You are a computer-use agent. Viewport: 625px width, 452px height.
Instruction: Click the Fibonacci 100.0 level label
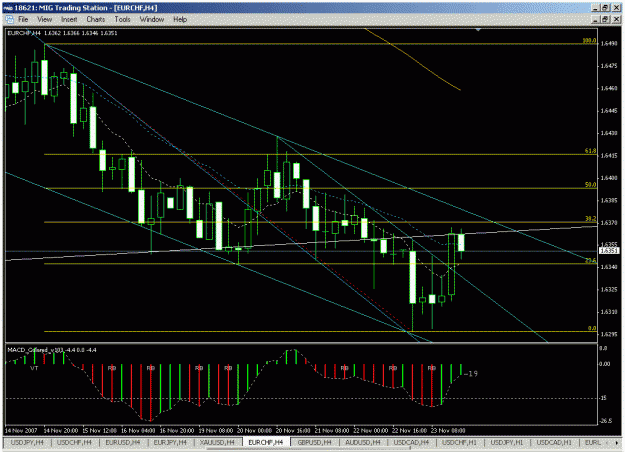click(589, 41)
